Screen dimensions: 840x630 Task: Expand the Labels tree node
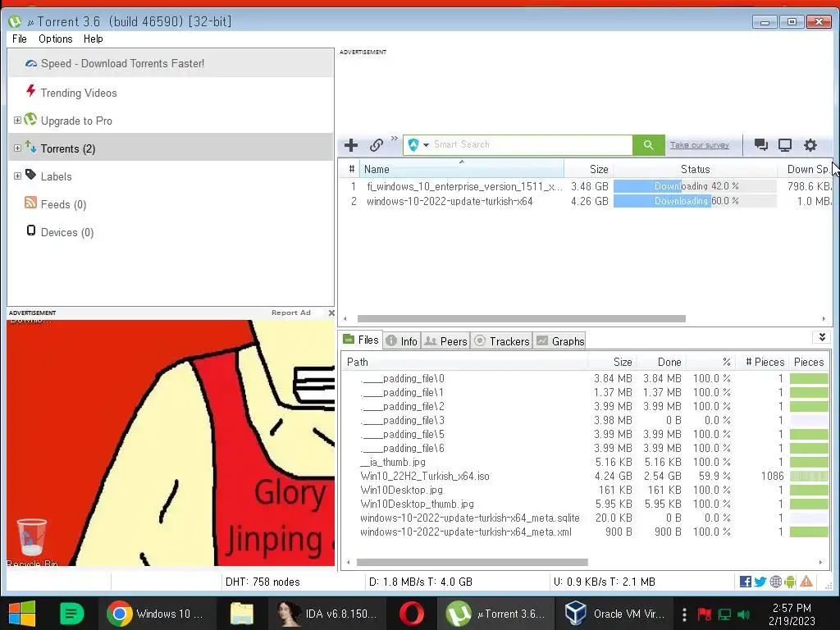tap(17, 176)
